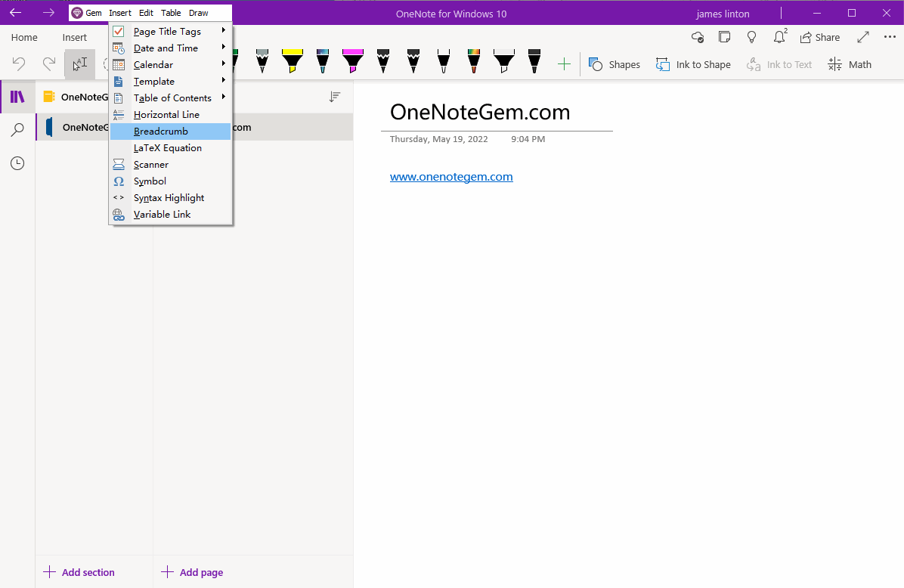Open the Shapes tool
Viewport: 904px width, 588px height.
(614, 64)
